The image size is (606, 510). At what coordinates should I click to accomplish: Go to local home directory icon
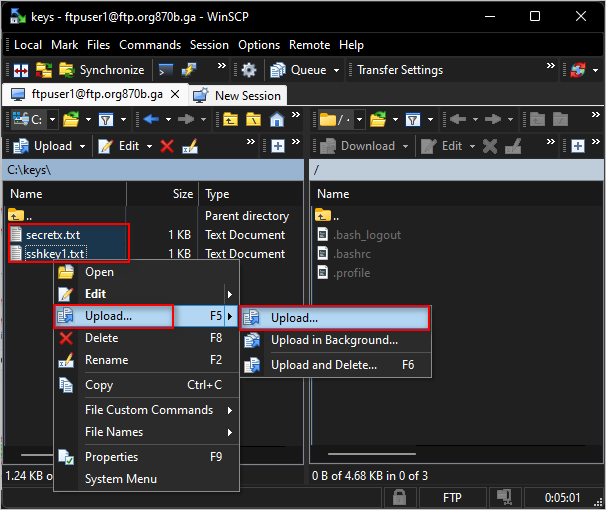click(277, 119)
